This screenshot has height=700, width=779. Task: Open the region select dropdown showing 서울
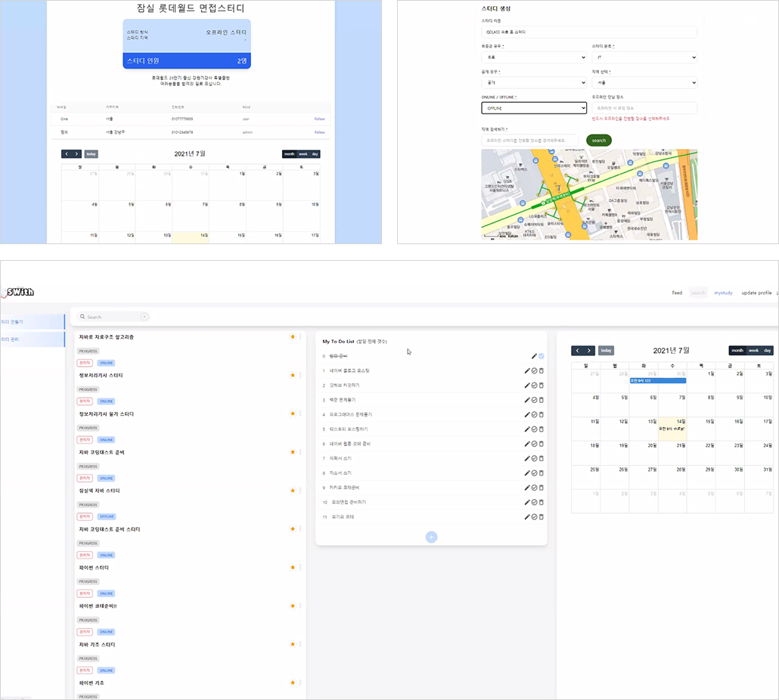point(644,82)
